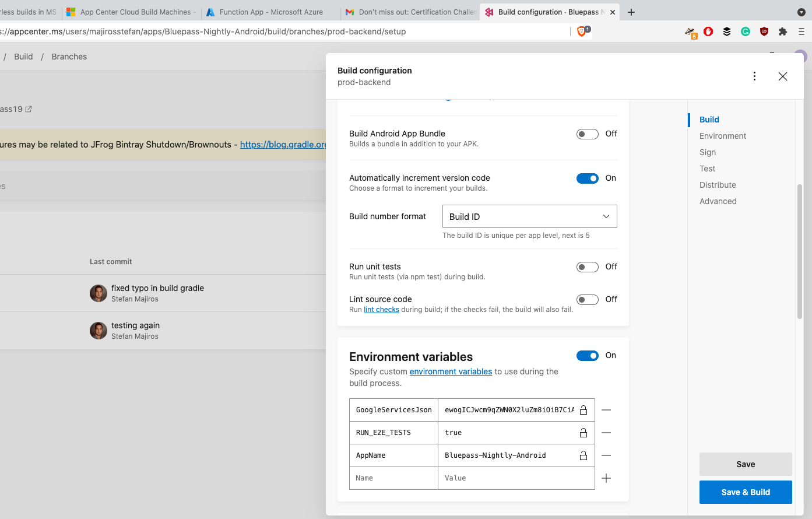Image resolution: width=812 pixels, height=519 pixels.
Task: Switch to Gmail Certification Challenge tab
Action: pos(410,12)
